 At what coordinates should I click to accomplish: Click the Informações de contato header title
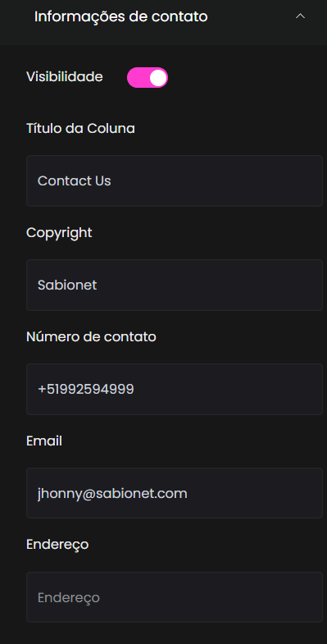(121, 17)
